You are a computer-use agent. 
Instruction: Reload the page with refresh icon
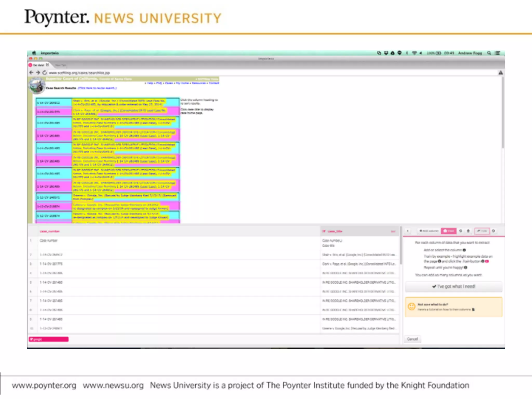(45, 73)
